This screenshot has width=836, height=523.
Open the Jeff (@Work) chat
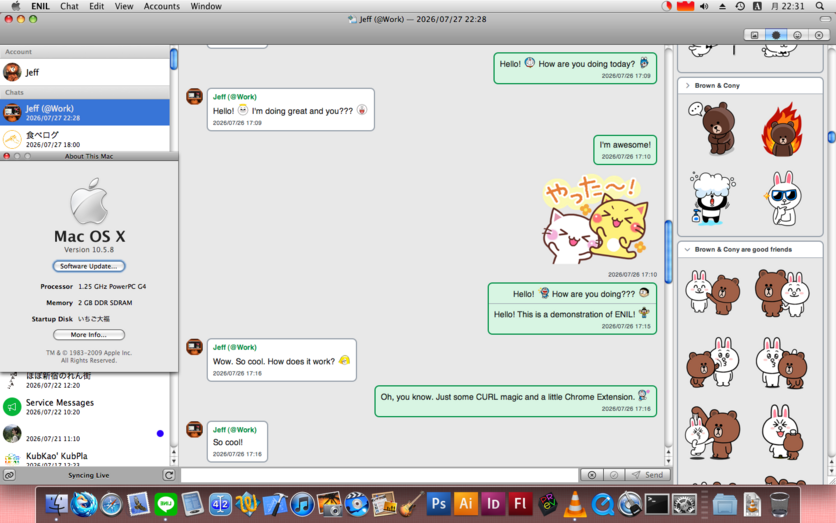click(x=85, y=112)
